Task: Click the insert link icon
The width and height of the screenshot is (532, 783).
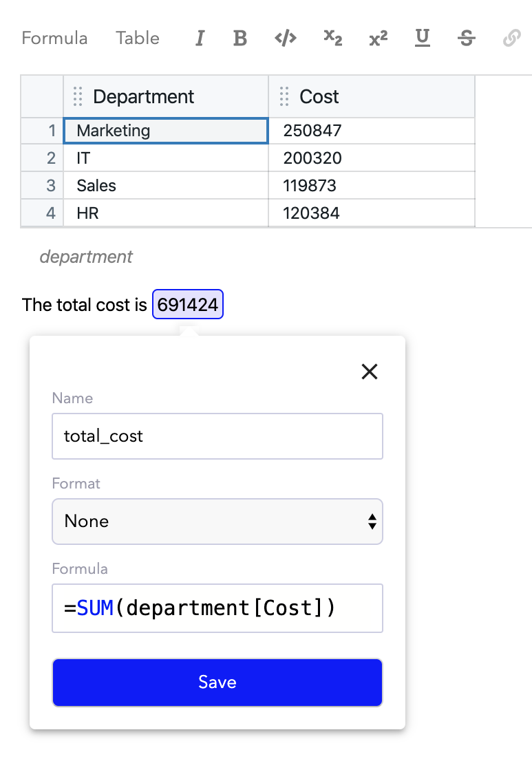Action: tap(511, 39)
